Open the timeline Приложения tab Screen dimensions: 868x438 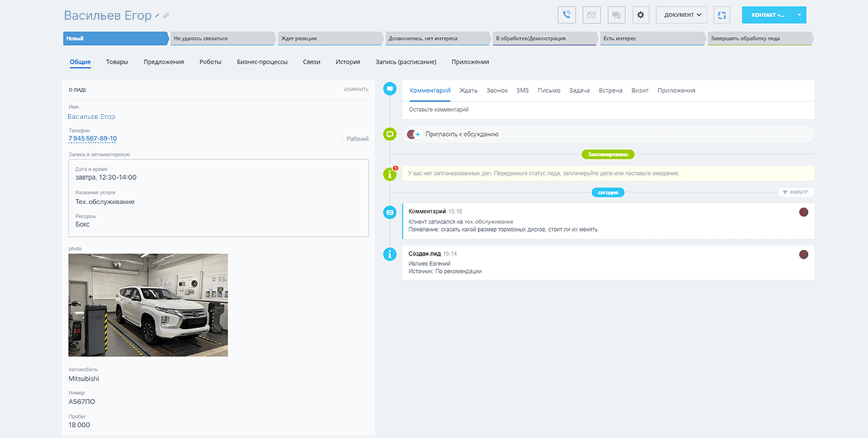tap(676, 90)
